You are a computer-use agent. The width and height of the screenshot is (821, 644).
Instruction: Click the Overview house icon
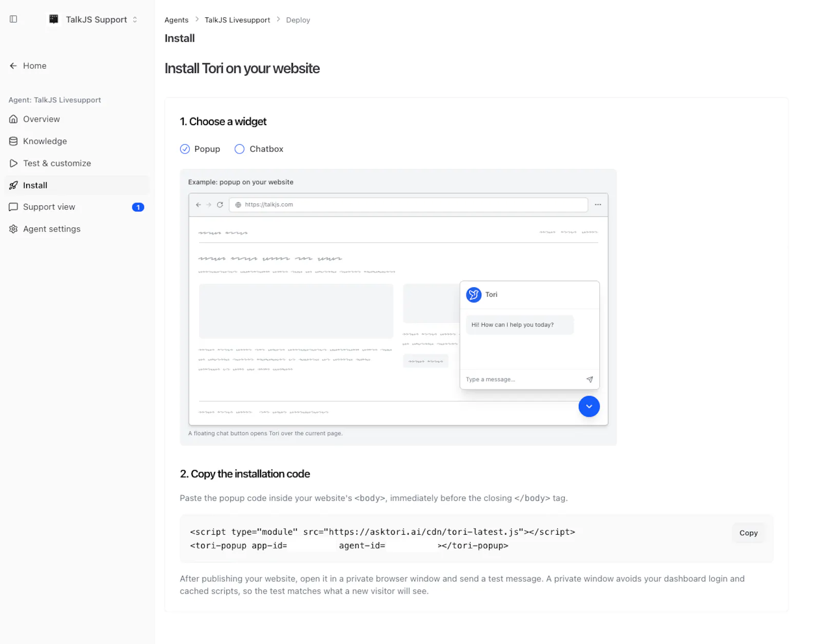tap(13, 119)
